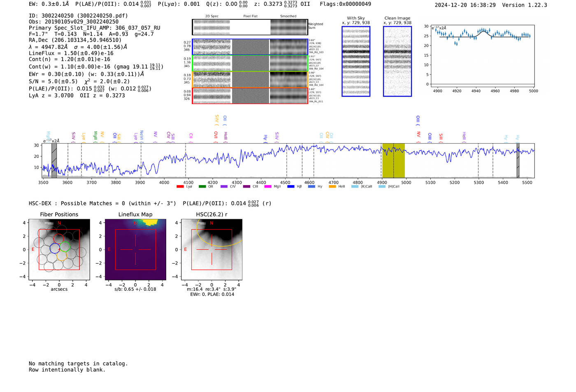The height and width of the screenshot is (392, 576).
Task: Select the HSC-DEX Possible Matches line
Action: coord(150,203)
